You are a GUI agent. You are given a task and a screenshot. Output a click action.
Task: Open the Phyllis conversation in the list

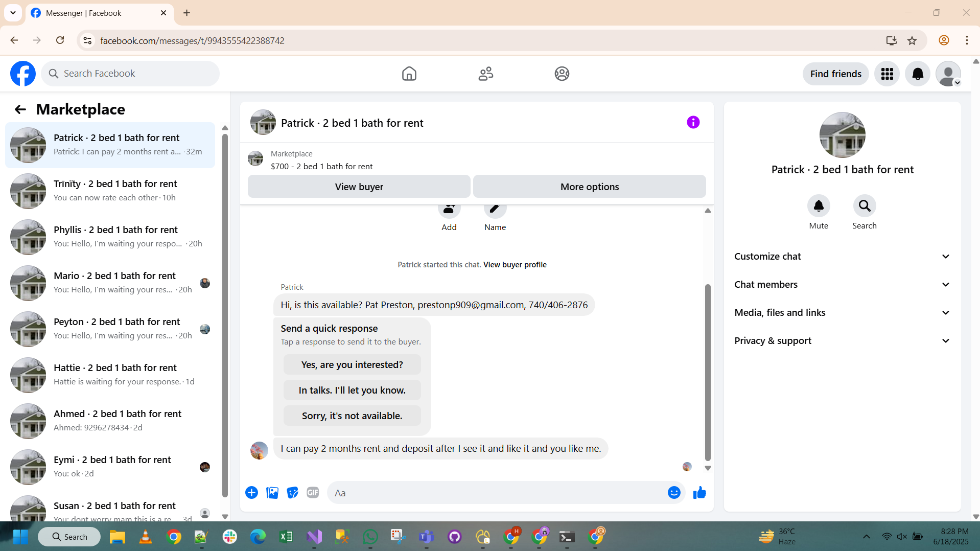pyautogui.click(x=110, y=237)
